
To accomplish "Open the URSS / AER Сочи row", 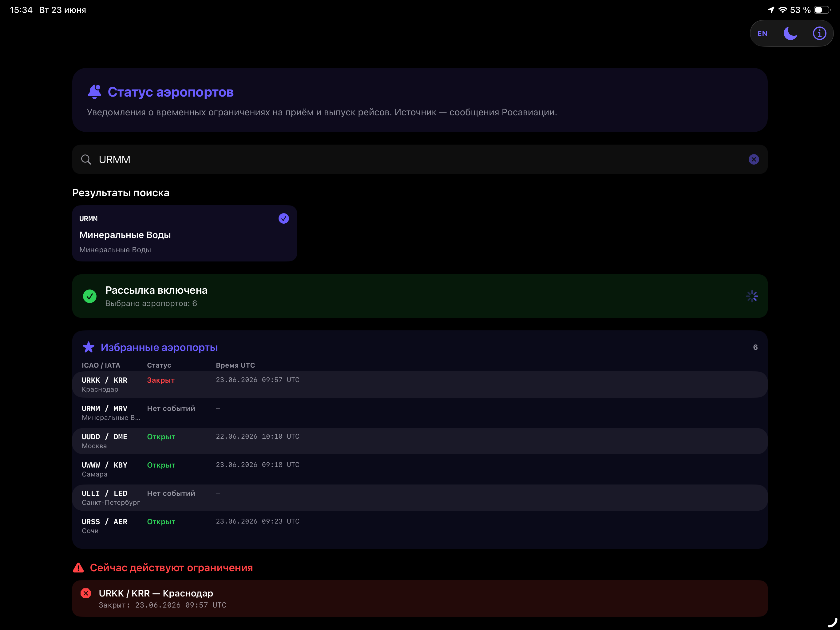I will click(x=420, y=526).
